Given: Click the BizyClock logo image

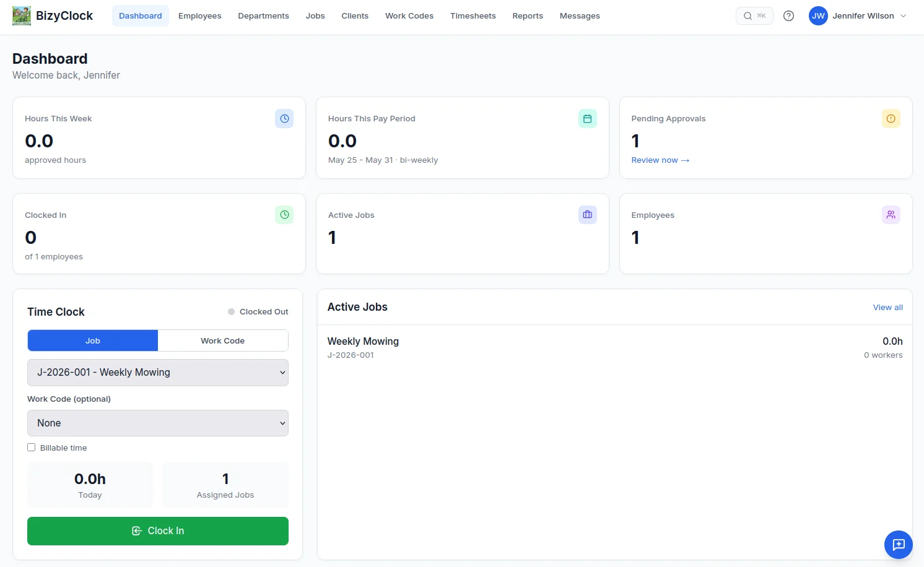Looking at the screenshot, I should 22,15.
